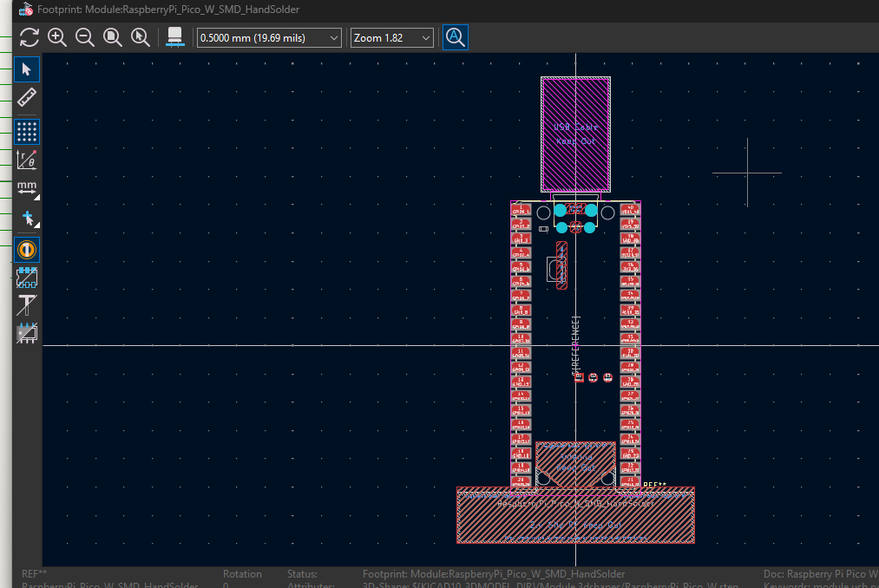
Task: Toggle text outline display mode
Action: 26,305
